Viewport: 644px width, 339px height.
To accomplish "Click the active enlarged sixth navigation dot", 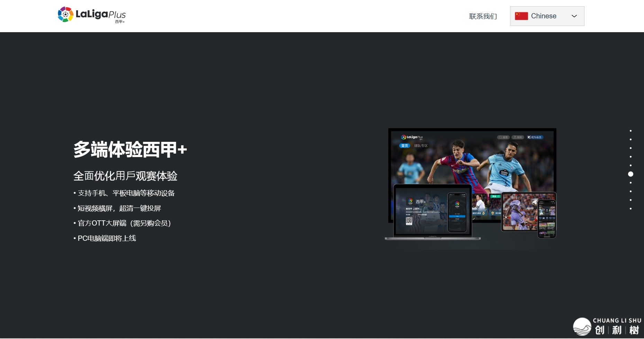I will [631, 174].
